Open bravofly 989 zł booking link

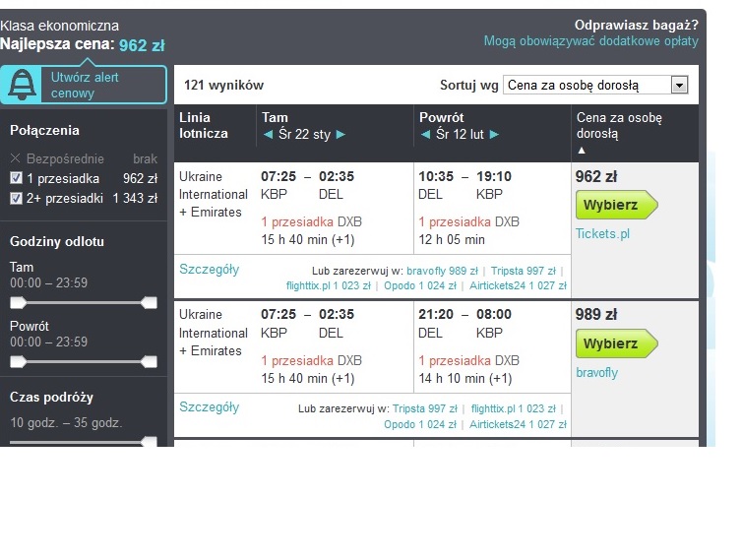click(x=442, y=271)
